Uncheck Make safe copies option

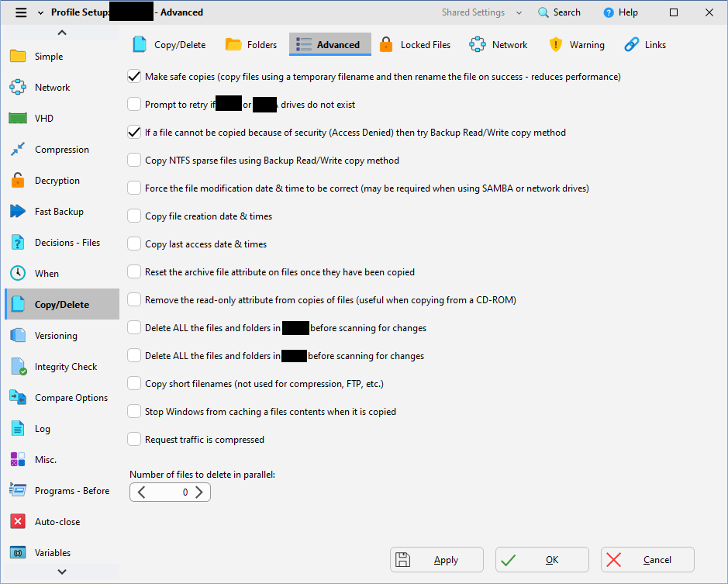[x=134, y=77]
